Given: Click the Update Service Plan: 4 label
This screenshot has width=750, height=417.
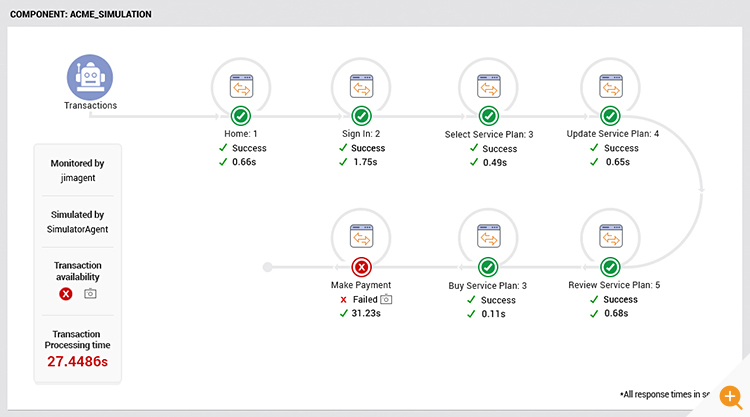Looking at the screenshot, I should tap(613, 134).
